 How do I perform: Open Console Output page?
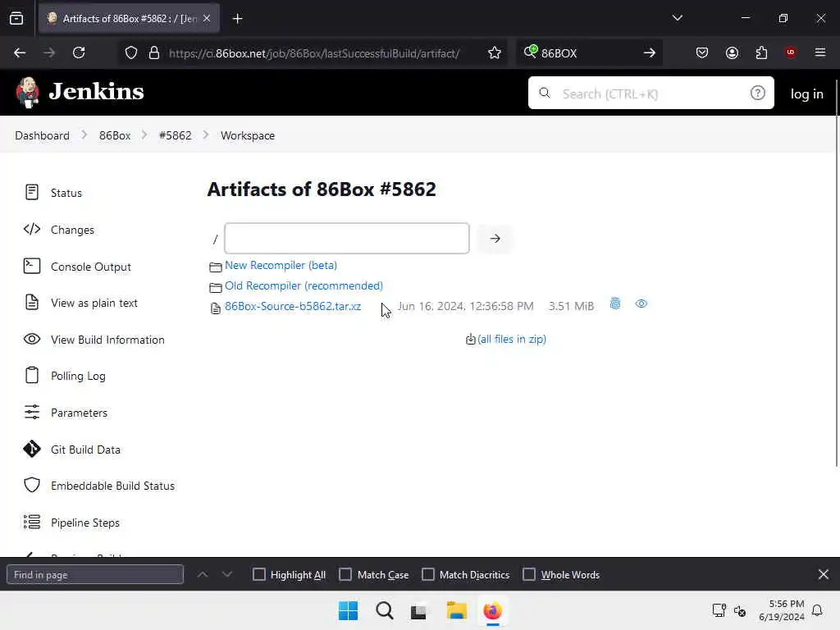pyautogui.click(x=77, y=267)
